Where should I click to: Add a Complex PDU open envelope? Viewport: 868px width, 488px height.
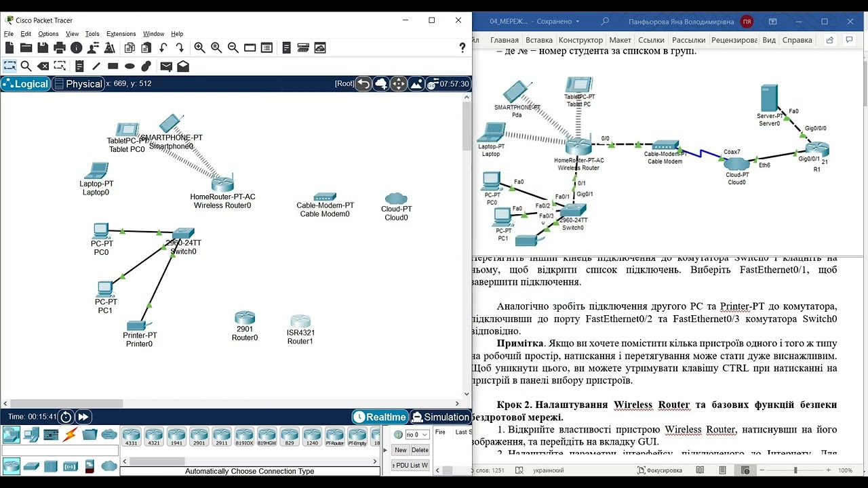pos(183,66)
